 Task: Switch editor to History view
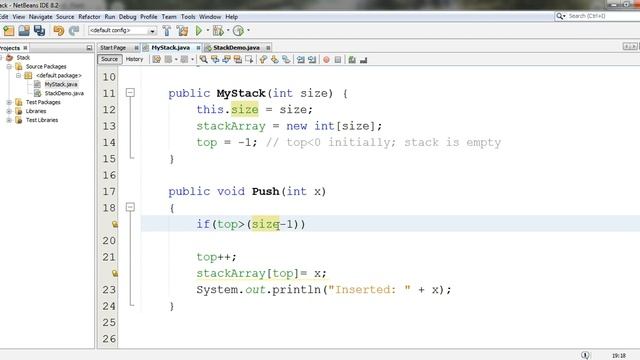point(134,60)
